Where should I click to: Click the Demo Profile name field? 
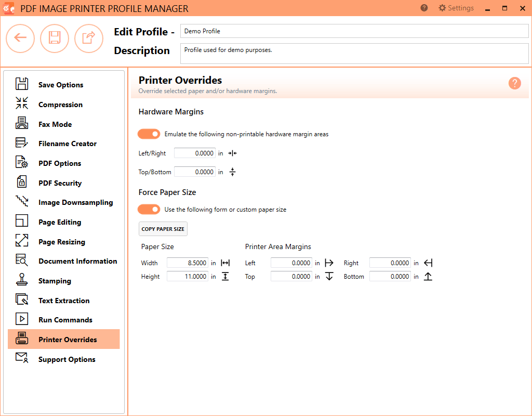click(354, 31)
